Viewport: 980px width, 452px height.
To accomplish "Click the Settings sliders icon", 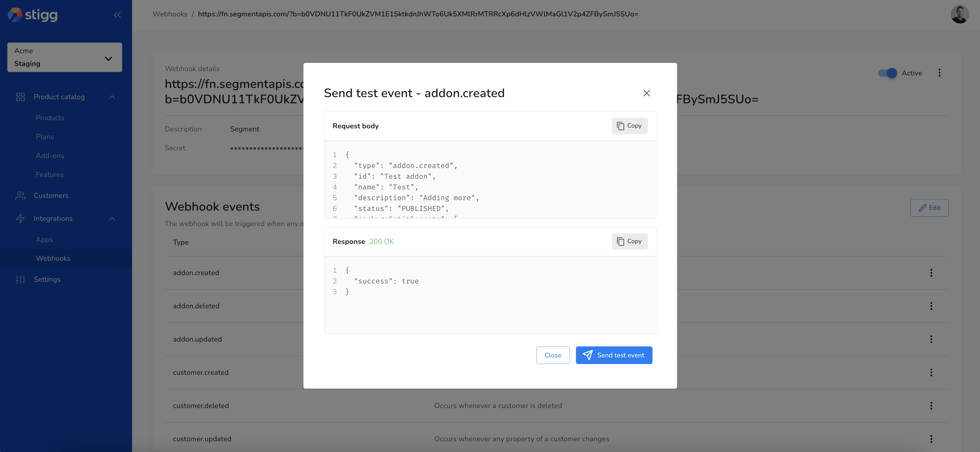I will [20, 279].
